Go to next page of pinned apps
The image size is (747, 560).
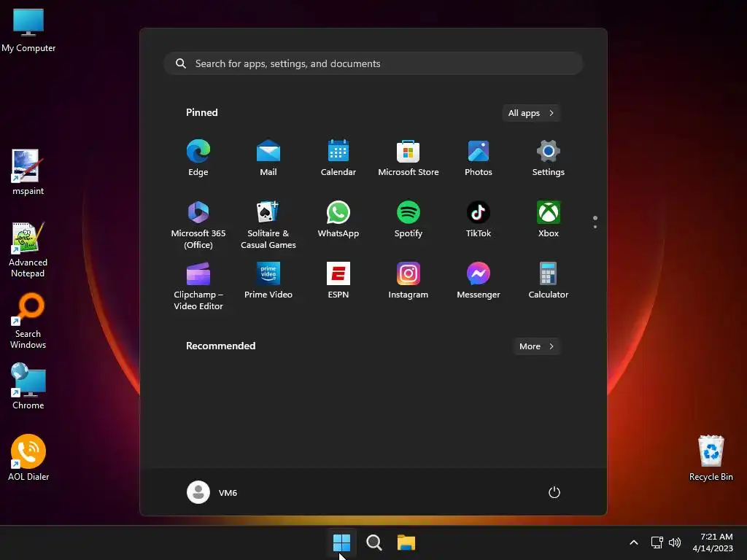click(x=595, y=227)
